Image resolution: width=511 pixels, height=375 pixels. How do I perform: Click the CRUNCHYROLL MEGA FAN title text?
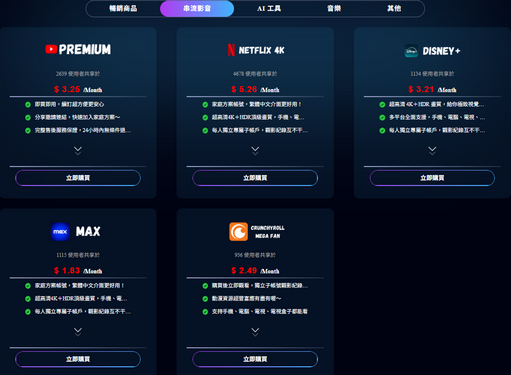[268, 232]
